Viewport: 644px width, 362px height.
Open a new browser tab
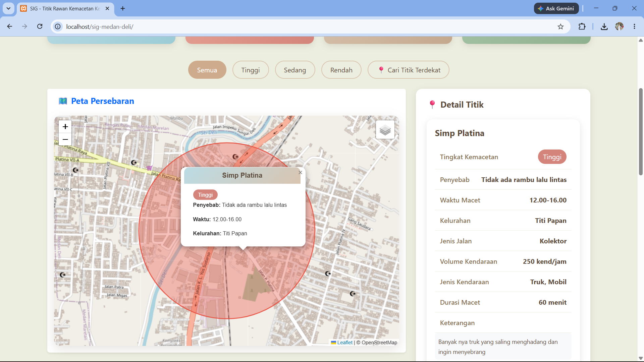[123, 8]
